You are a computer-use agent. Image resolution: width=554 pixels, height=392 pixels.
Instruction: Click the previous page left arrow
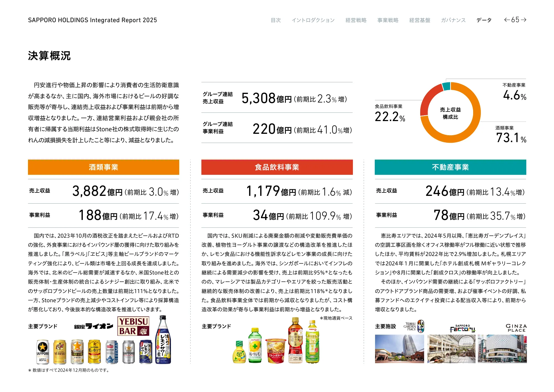507,20
